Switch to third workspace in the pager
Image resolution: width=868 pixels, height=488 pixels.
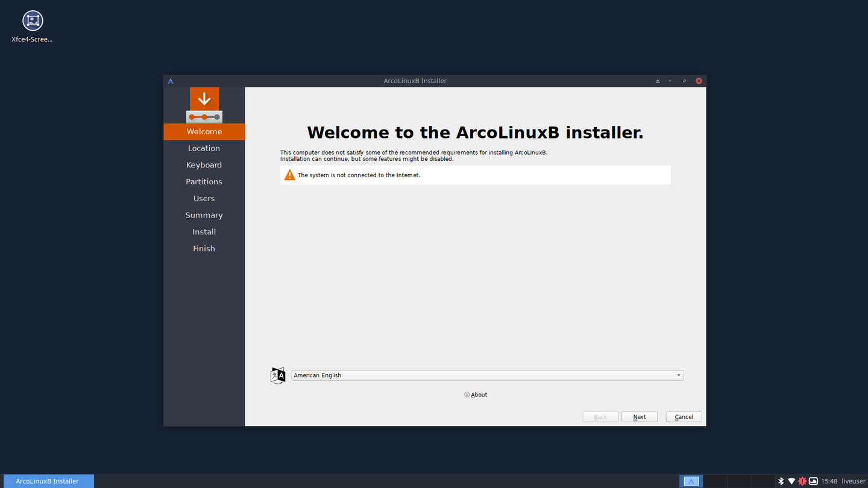(x=738, y=481)
